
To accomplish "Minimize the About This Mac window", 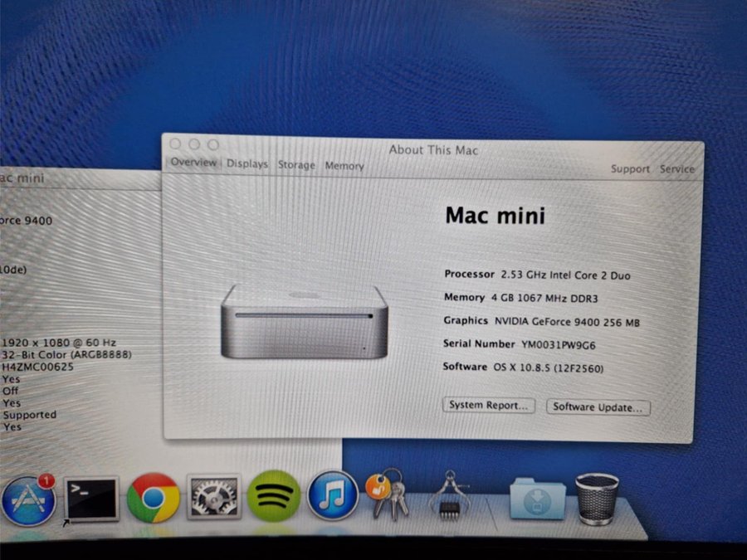I will click(x=194, y=144).
